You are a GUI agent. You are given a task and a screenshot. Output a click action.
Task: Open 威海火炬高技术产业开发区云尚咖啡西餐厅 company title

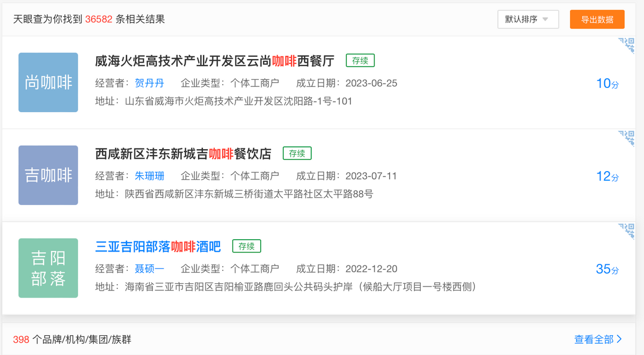215,61
